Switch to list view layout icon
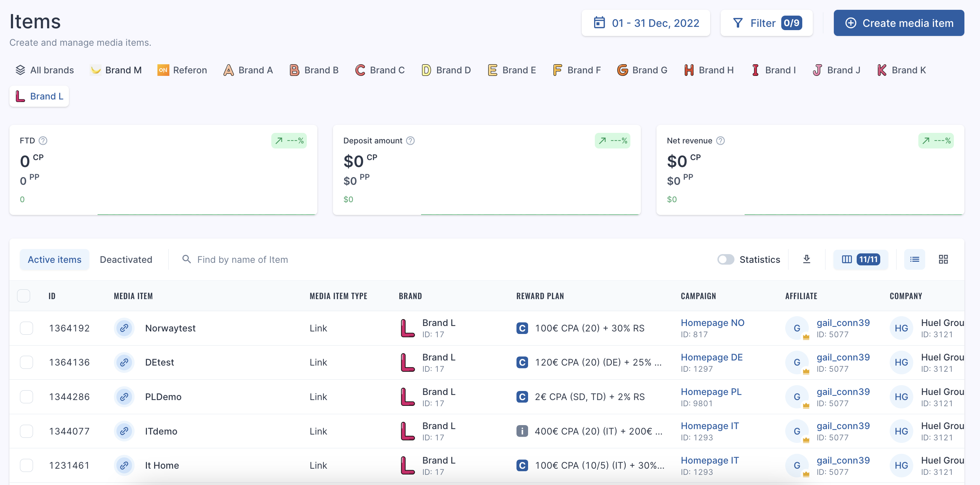The width and height of the screenshot is (980, 485). coord(914,259)
